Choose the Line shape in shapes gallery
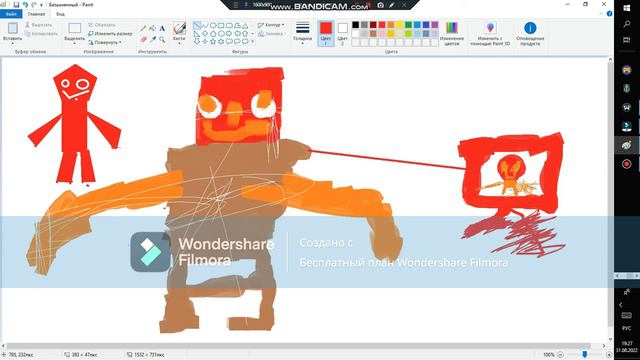 coord(197,26)
